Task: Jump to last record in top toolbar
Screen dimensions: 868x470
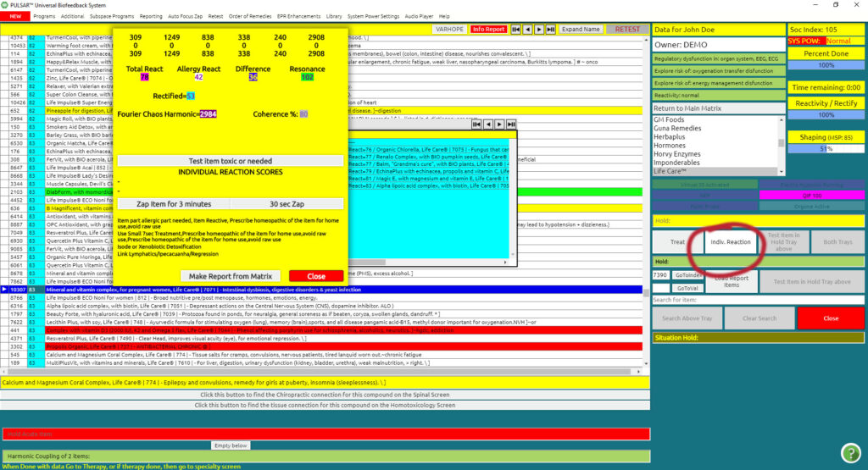Action: coord(552,30)
